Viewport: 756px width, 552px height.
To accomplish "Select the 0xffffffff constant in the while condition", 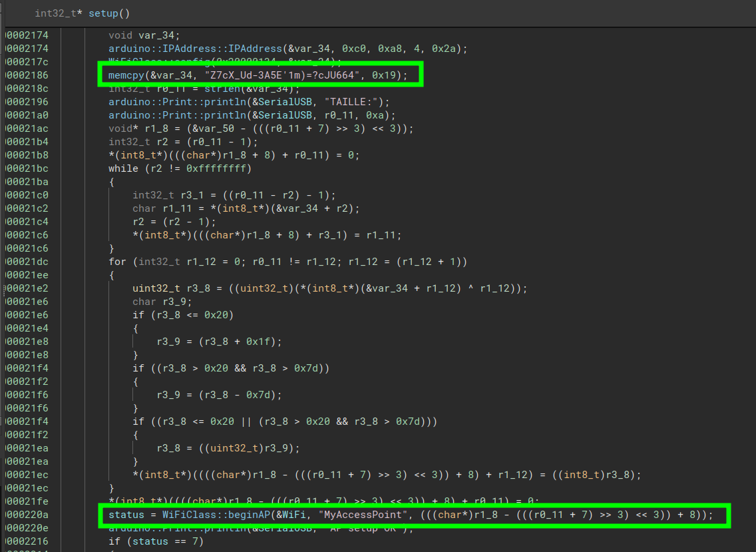I will 216,168.
